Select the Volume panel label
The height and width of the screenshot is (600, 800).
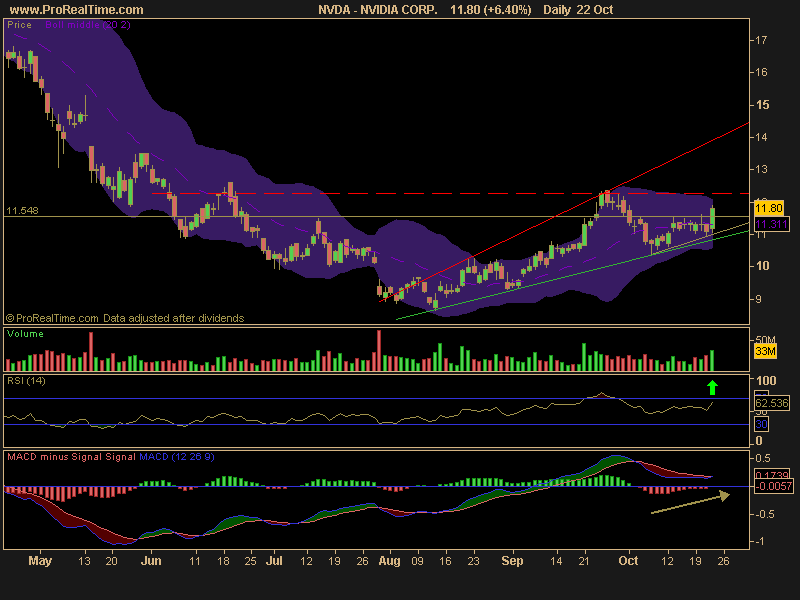[x=25, y=334]
